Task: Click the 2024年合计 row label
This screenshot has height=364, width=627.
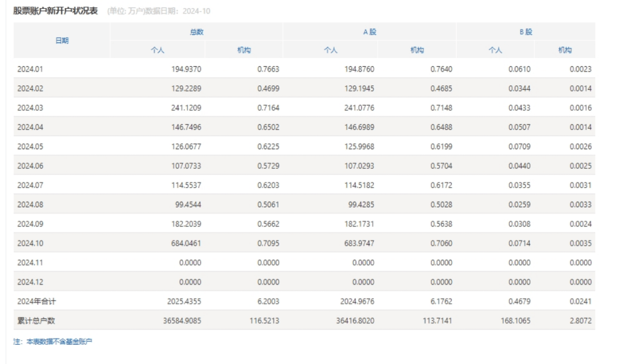Action: 37,301
